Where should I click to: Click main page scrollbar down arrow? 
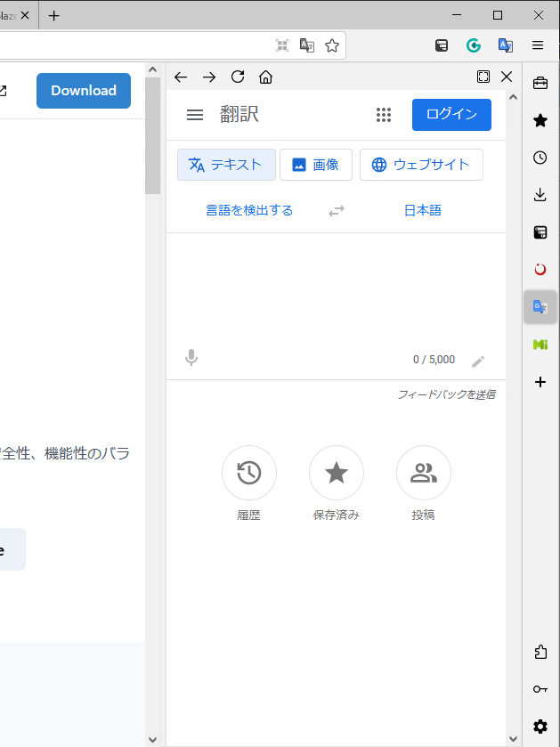click(x=152, y=740)
